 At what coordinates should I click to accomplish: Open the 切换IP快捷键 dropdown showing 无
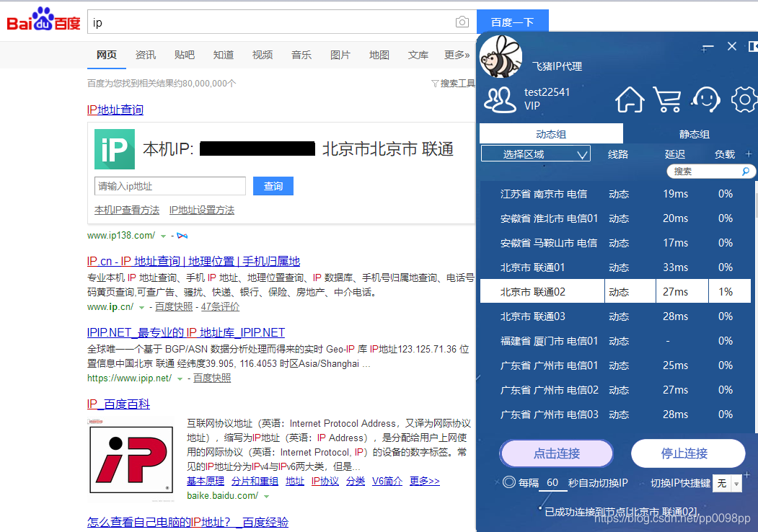coord(728,483)
